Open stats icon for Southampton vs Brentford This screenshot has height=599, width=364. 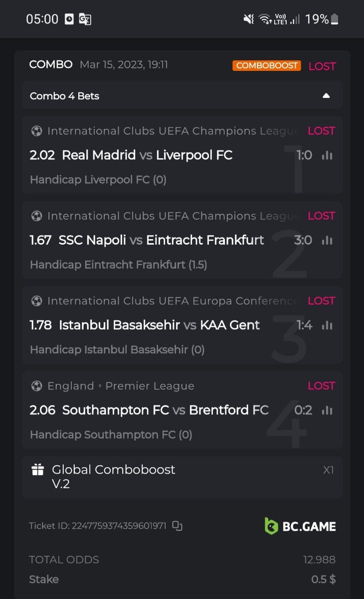[x=327, y=410]
